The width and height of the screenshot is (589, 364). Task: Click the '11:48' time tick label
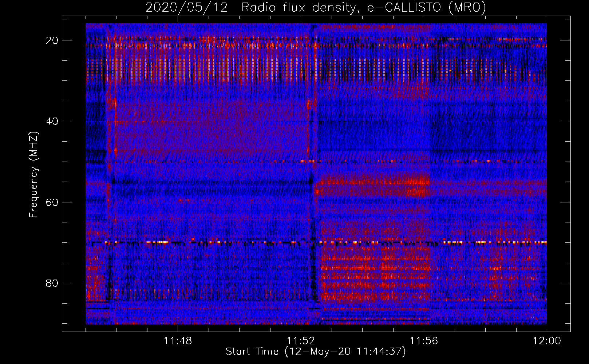pyautogui.click(x=178, y=341)
